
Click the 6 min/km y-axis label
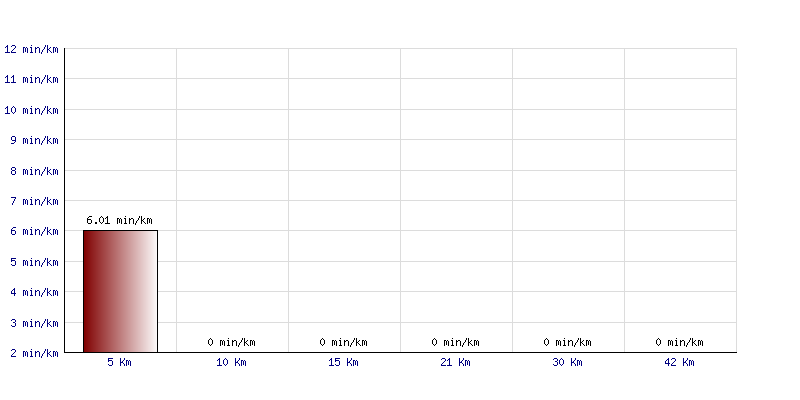(34, 231)
